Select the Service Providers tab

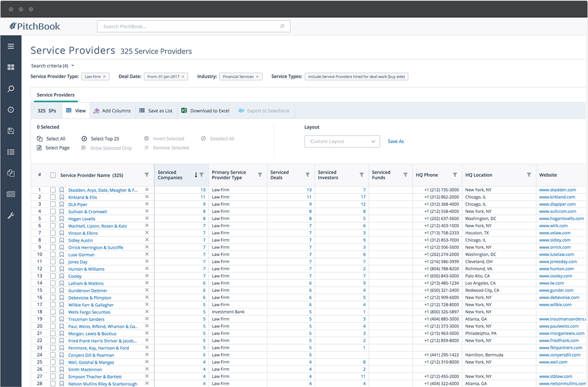coord(55,95)
